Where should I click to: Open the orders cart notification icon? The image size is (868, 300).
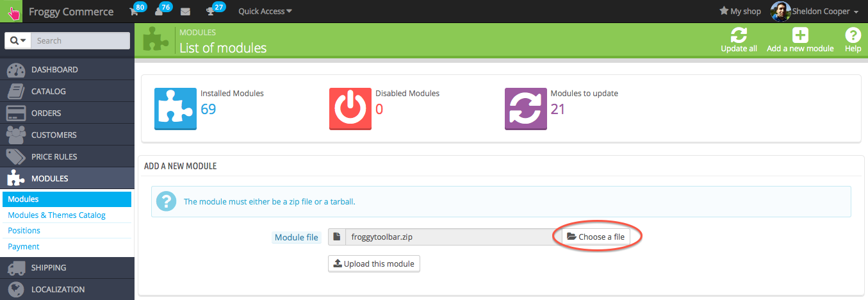pyautogui.click(x=135, y=12)
